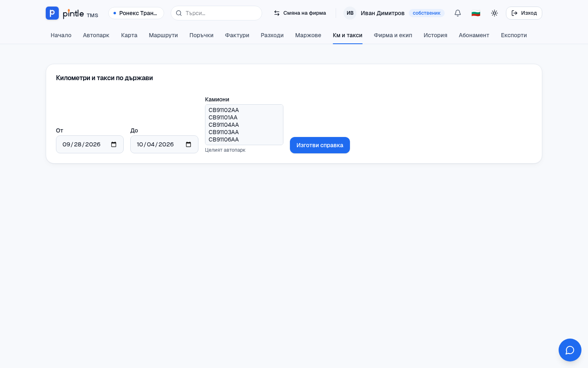Click the ИВ user avatar
The width and height of the screenshot is (588, 368).
tap(350, 13)
